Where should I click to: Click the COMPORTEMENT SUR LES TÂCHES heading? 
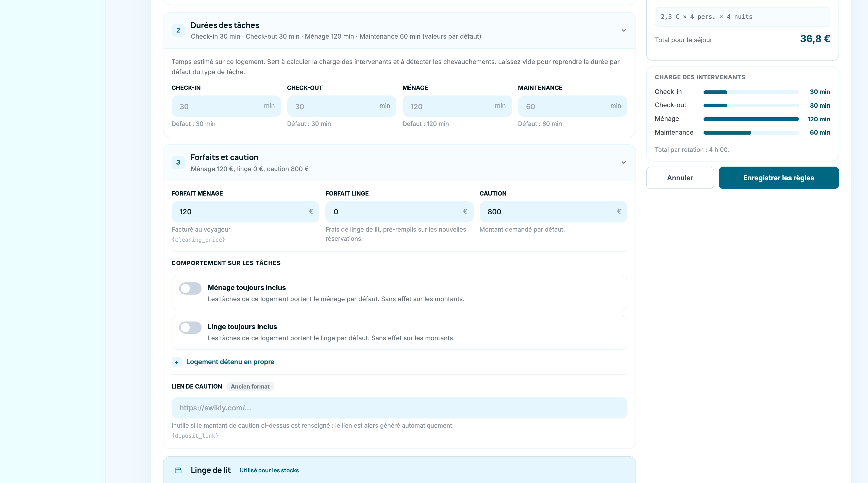tap(226, 263)
